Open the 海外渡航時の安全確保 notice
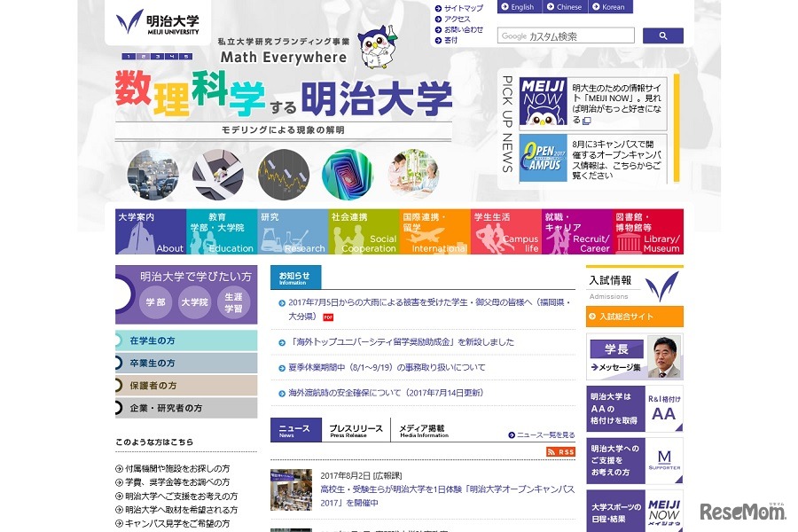This screenshot has height=532, width=798. pyautogui.click(x=386, y=393)
